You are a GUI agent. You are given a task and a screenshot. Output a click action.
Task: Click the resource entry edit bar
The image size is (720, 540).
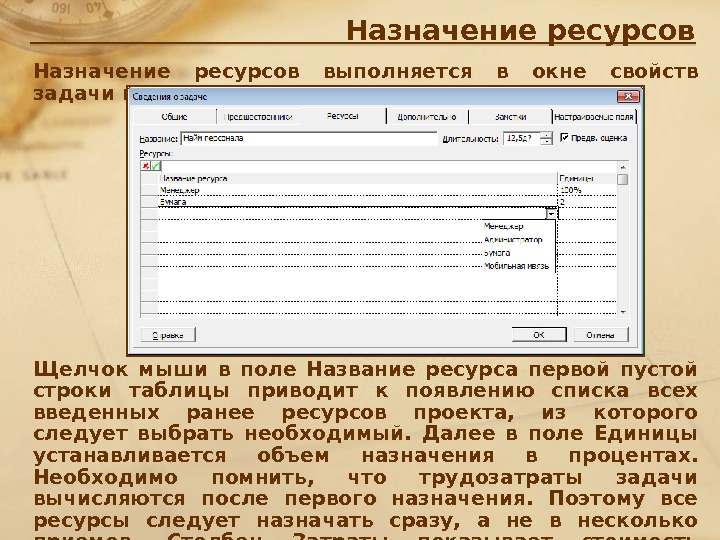coord(388,166)
